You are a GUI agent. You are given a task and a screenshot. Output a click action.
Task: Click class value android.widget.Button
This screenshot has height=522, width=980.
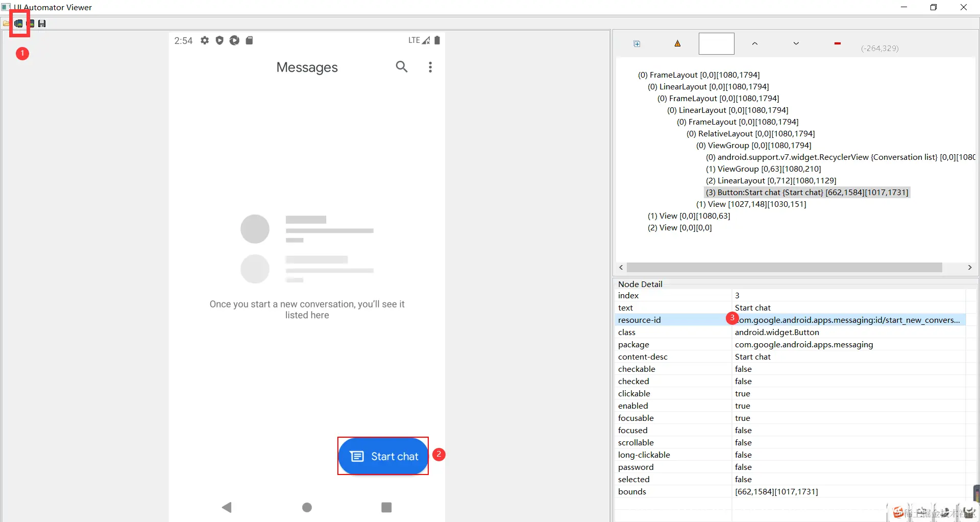777,333
